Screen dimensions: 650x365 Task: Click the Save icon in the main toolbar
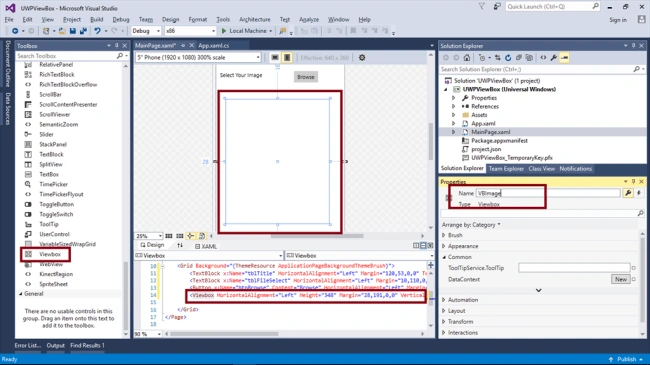tap(73, 31)
